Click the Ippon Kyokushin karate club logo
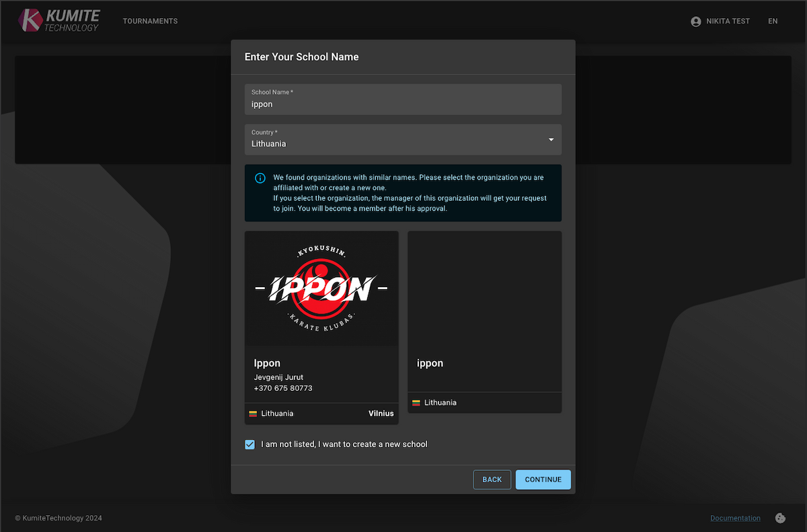This screenshot has height=532, width=807. pyautogui.click(x=321, y=289)
